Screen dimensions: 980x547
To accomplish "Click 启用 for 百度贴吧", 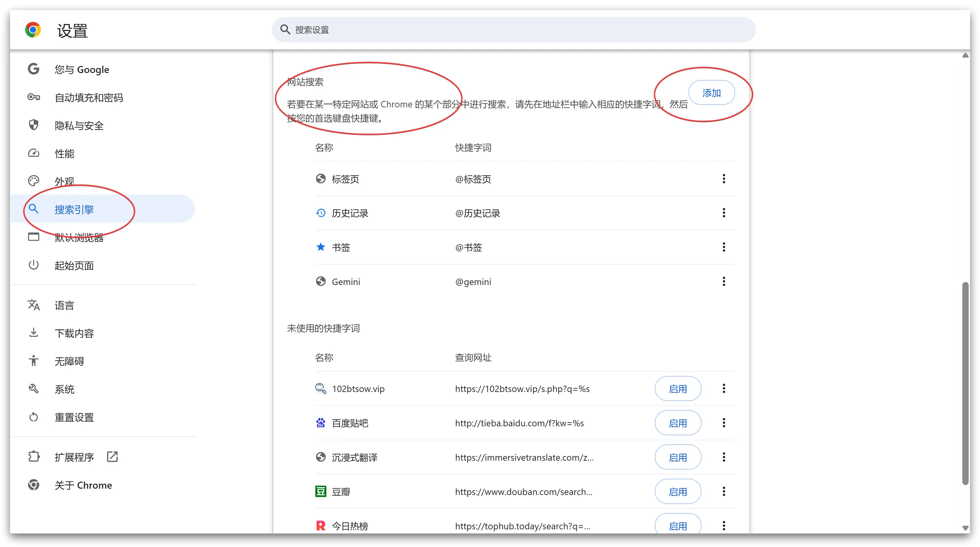I will point(678,423).
